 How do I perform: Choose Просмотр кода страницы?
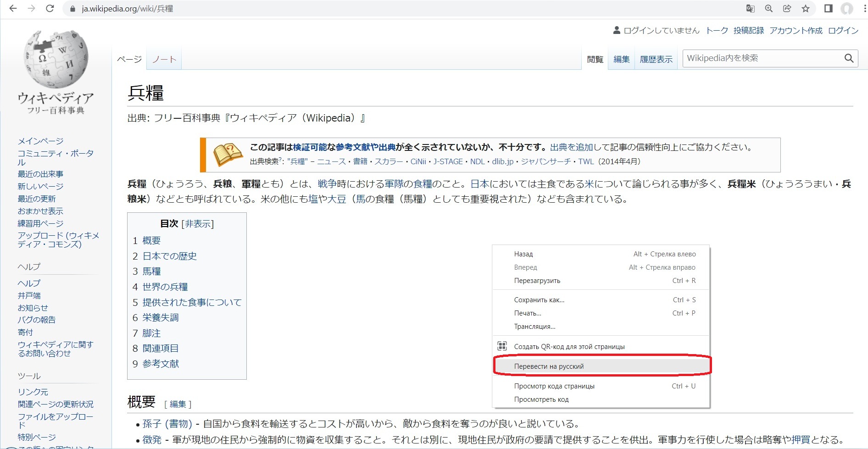click(601, 386)
